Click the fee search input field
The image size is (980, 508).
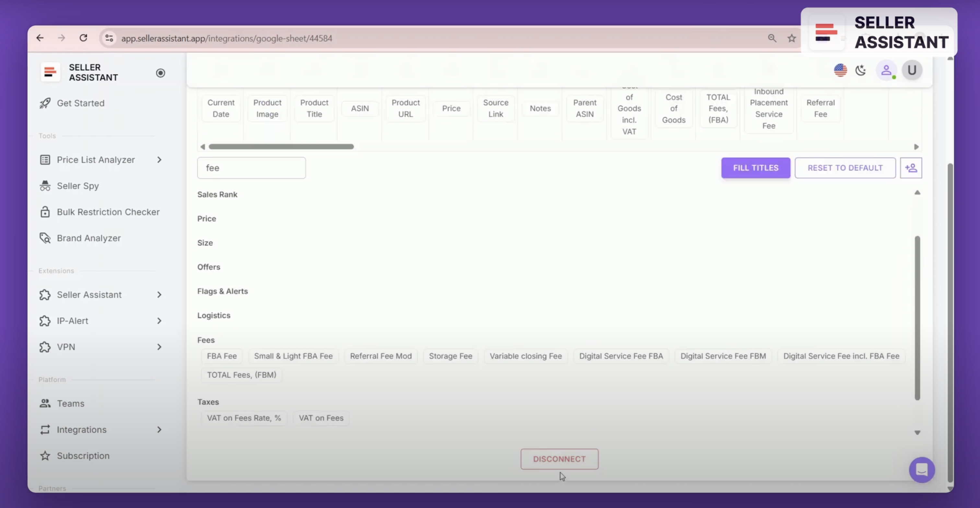coord(251,168)
